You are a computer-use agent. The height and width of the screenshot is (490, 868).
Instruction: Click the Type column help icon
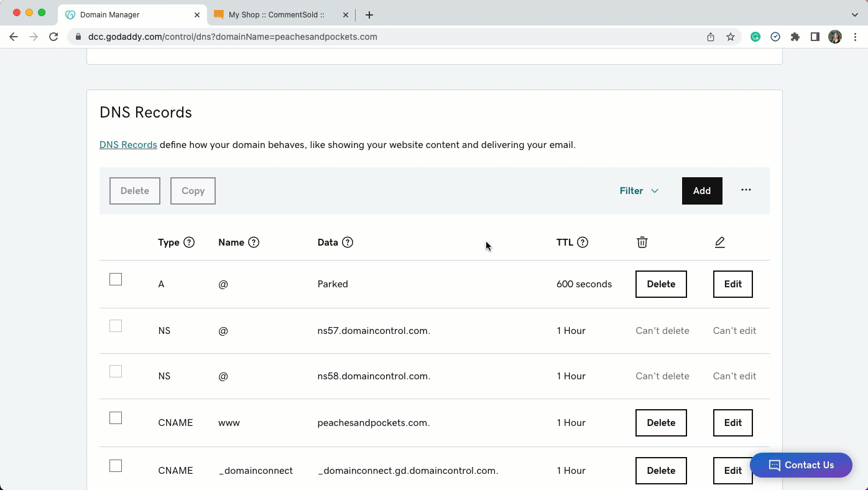(189, 243)
